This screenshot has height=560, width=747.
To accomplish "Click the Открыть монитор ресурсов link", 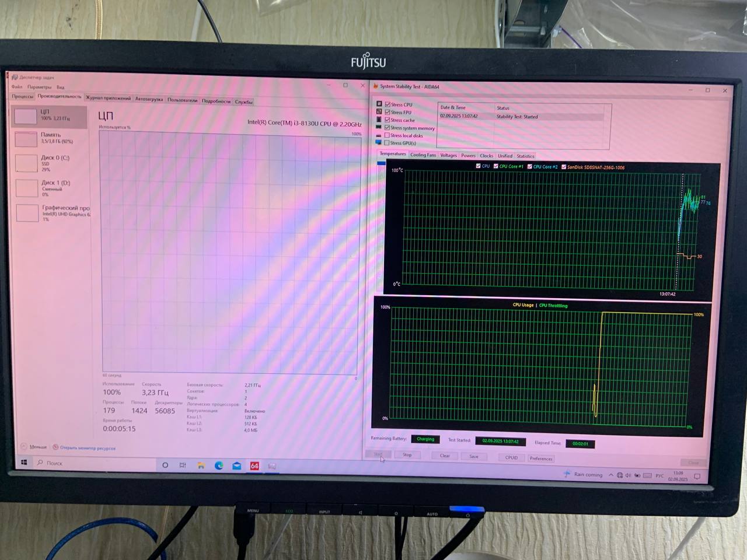I will coord(87,448).
